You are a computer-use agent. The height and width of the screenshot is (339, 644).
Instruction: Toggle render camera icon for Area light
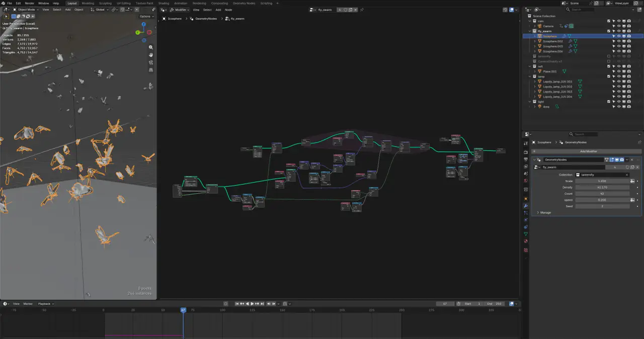click(629, 107)
